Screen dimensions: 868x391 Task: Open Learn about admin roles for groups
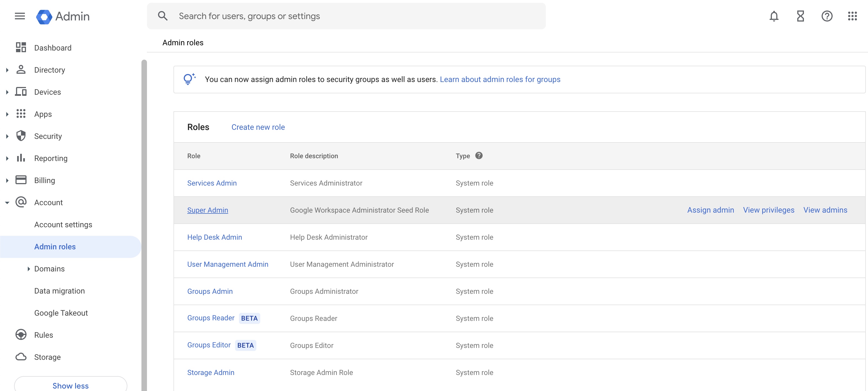(x=500, y=79)
